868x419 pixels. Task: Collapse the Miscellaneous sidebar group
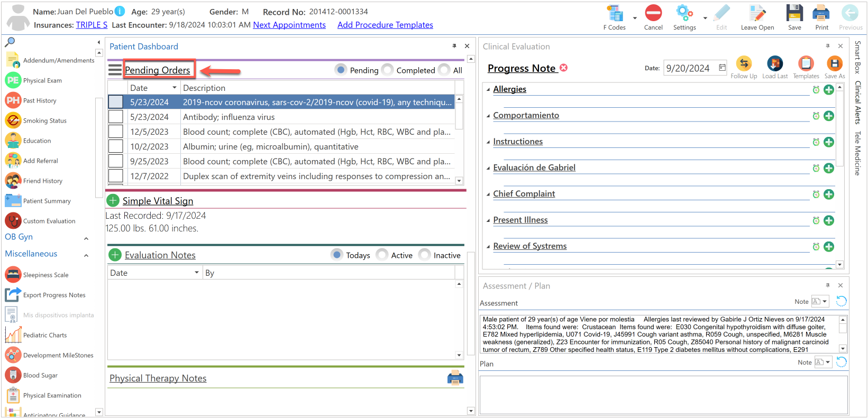click(86, 255)
